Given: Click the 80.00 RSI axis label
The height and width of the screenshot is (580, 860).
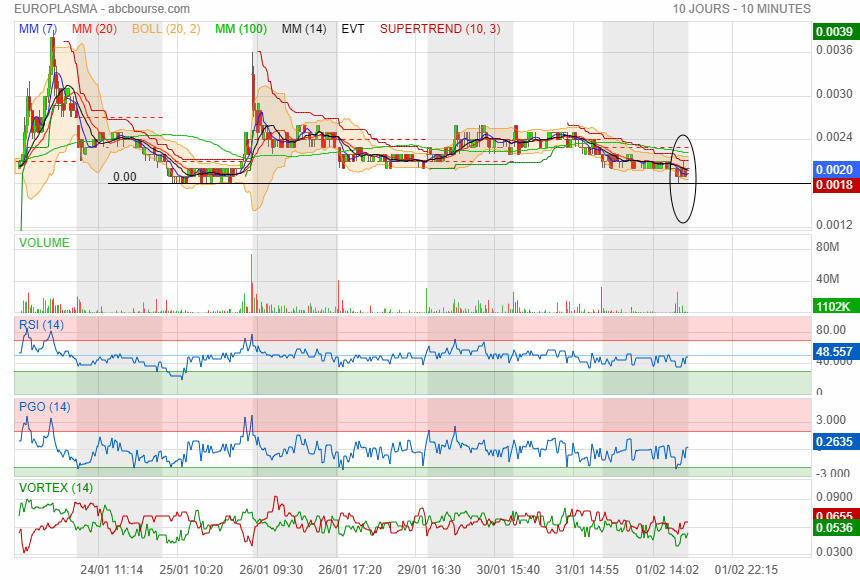Looking at the screenshot, I should tap(831, 329).
